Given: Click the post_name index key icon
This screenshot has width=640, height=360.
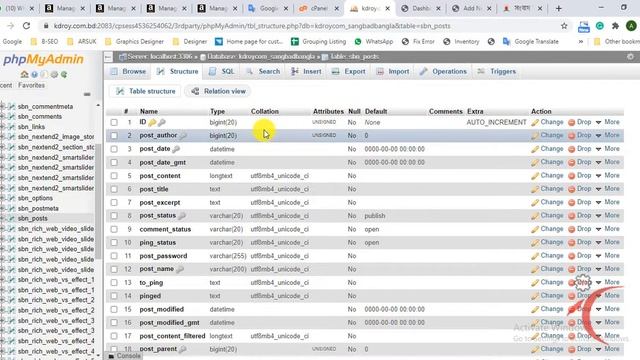Looking at the screenshot, I should point(180,269).
